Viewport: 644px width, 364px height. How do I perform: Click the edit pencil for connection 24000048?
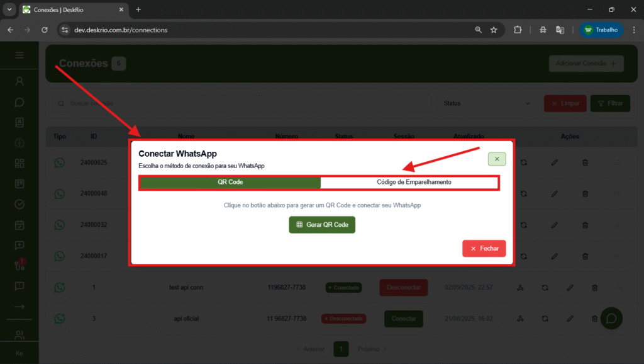[555, 194]
